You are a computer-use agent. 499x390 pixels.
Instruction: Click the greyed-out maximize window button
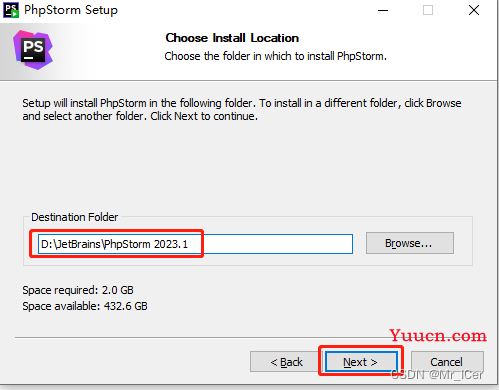pyautogui.click(x=428, y=10)
